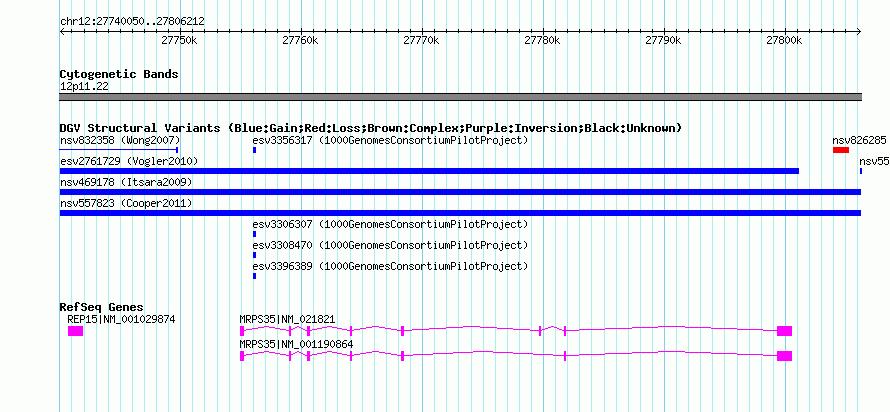
Task: Click the 27790k ruler tick label
Action: click(664, 41)
